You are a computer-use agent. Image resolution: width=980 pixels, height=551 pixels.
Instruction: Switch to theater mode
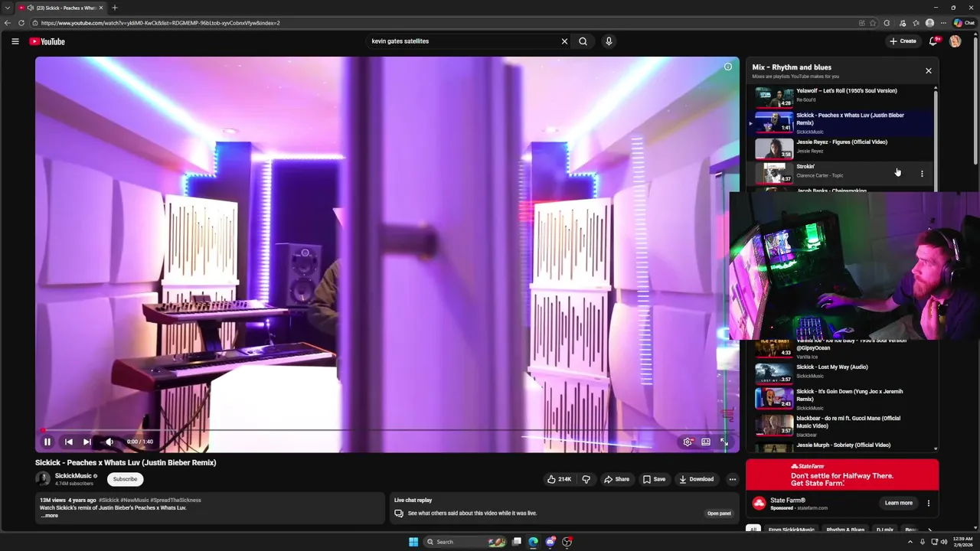pos(706,442)
